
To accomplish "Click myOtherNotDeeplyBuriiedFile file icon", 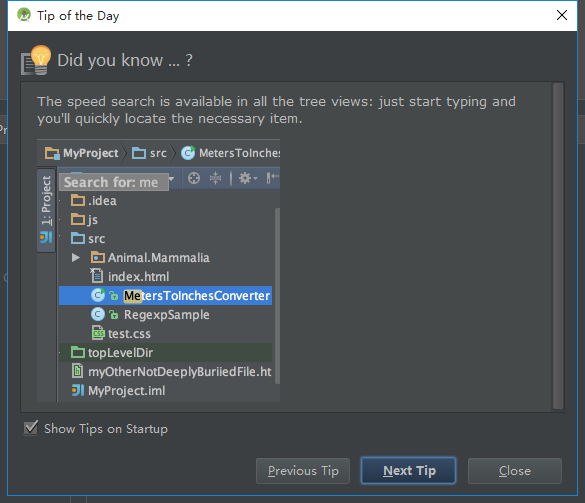I will coord(77,371).
